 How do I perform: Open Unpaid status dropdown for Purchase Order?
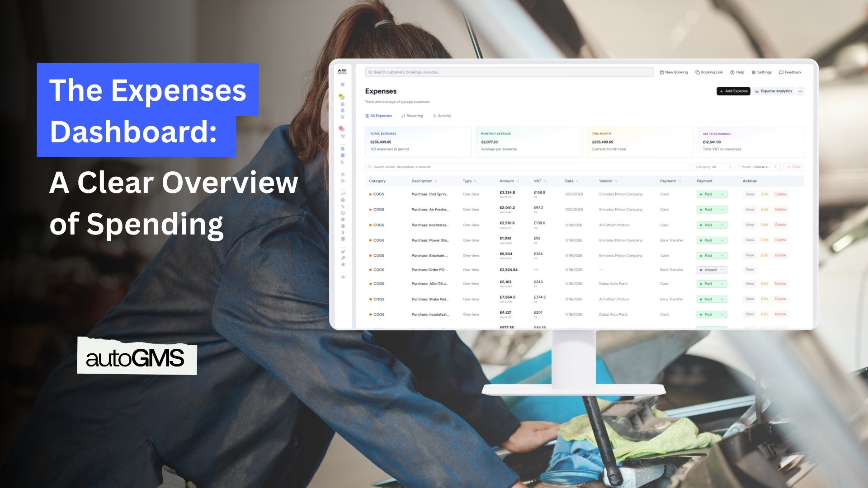[x=712, y=270]
